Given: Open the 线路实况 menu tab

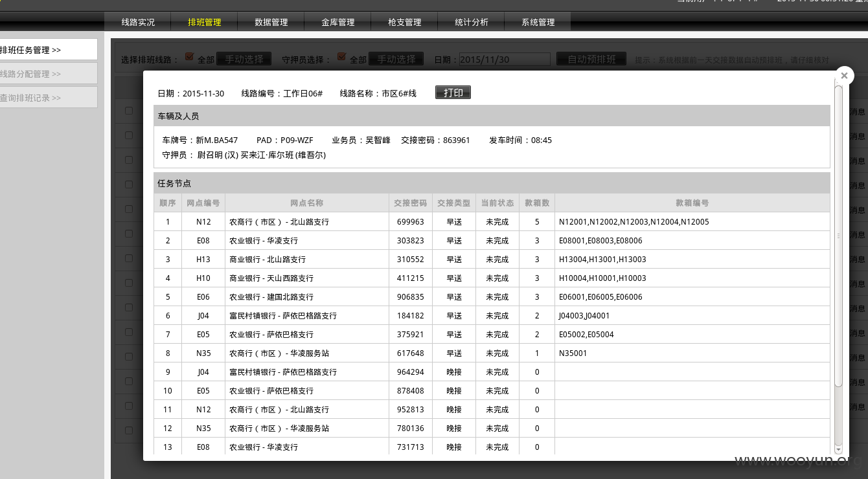Looking at the screenshot, I should [x=138, y=22].
